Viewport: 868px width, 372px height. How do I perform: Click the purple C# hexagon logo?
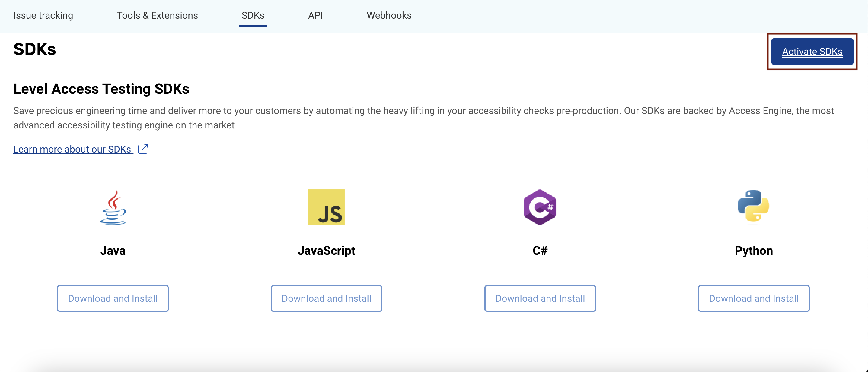[x=540, y=207]
